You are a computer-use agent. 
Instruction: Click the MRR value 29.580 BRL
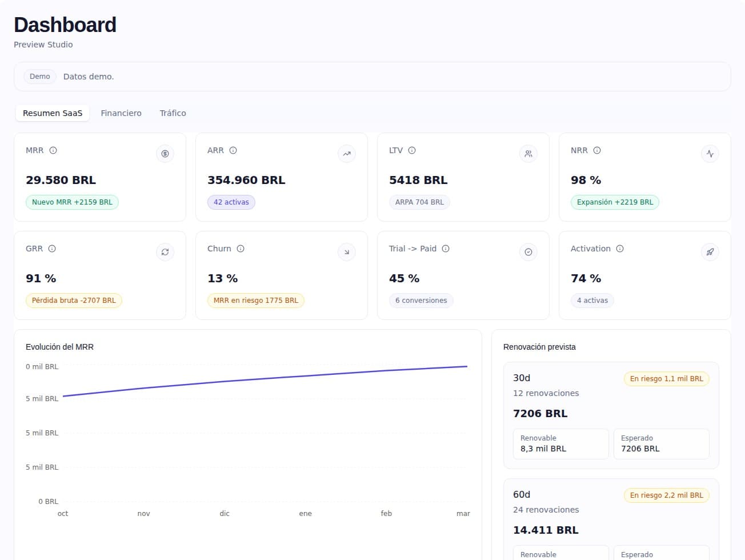(61, 180)
